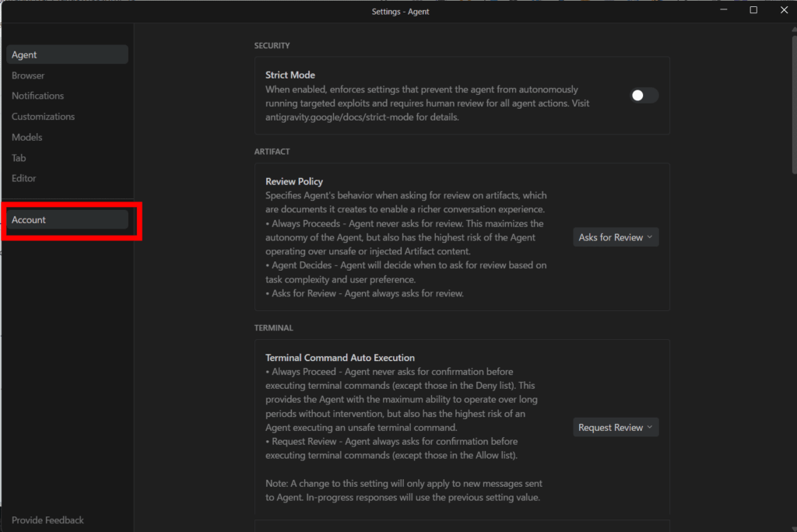Open the Customizations settings page
Screen dimensions: 797x532
click(43, 117)
